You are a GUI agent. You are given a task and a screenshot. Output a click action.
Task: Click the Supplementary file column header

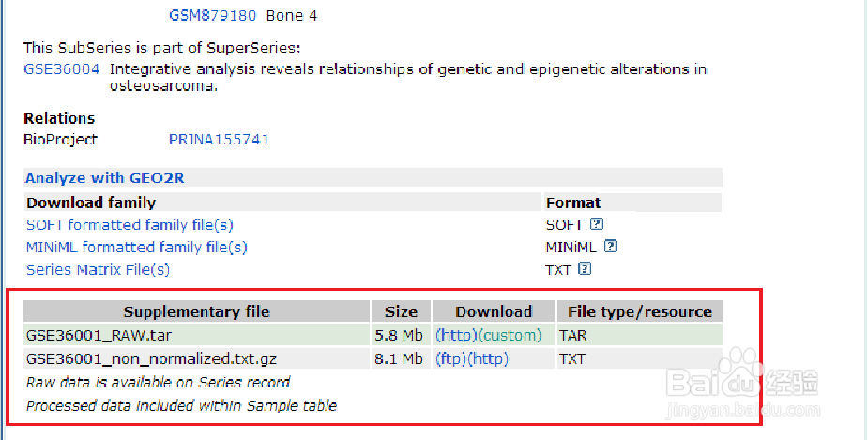[x=196, y=312]
